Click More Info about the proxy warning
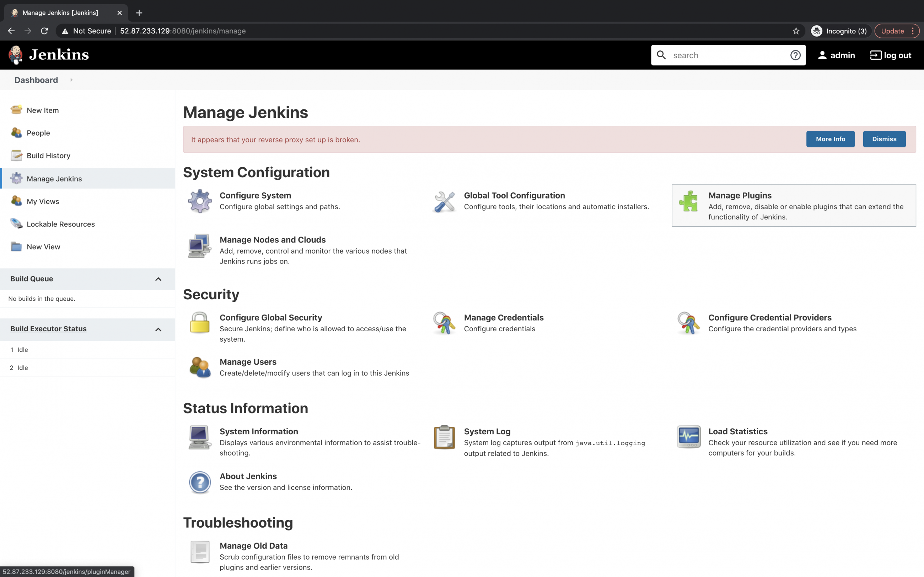This screenshot has width=924, height=577. click(x=831, y=139)
